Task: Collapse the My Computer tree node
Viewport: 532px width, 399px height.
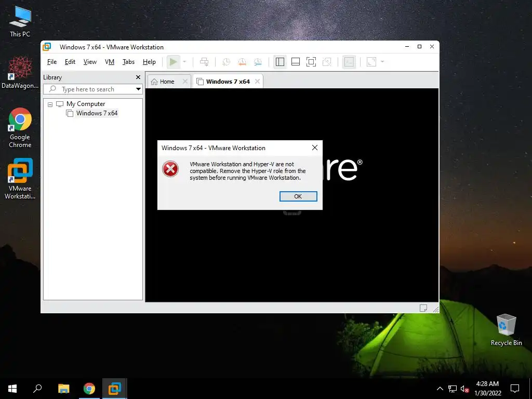Action: point(50,104)
